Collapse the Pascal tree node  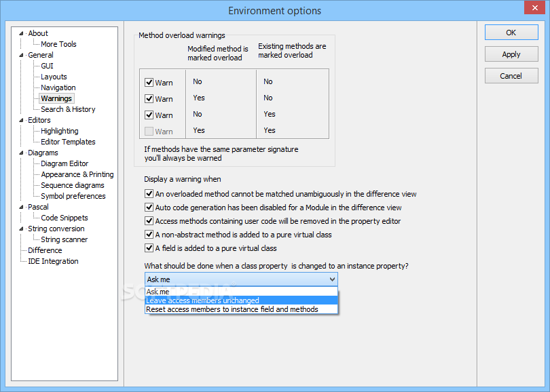click(x=21, y=208)
